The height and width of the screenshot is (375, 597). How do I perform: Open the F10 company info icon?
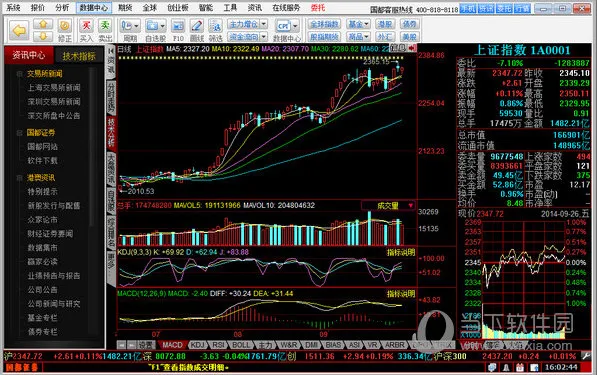pos(178,26)
